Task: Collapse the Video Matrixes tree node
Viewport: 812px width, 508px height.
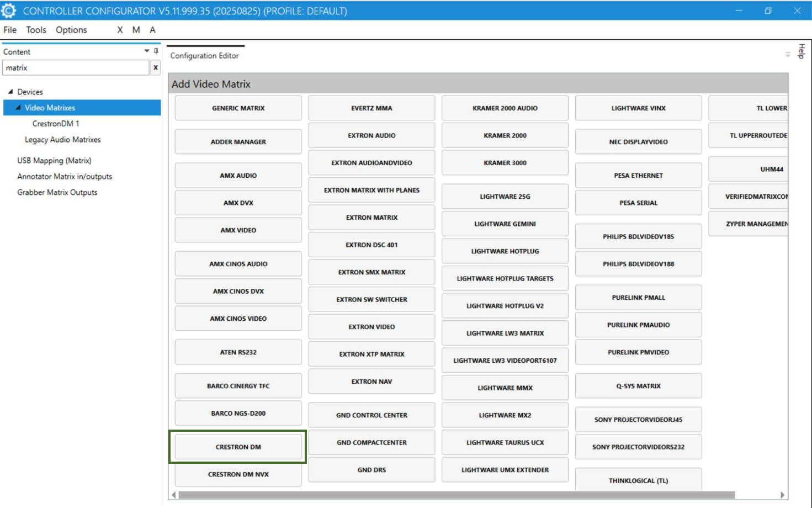Action: click(18, 108)
